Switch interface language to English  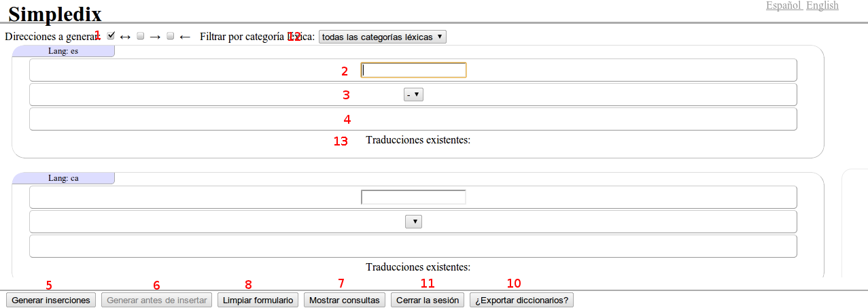[822, 5]
